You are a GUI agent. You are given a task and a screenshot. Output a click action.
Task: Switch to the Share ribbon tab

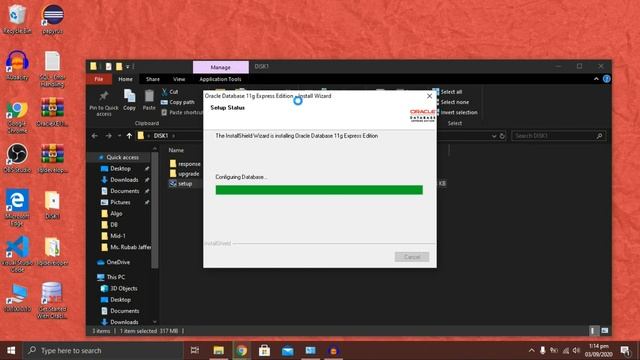click(x=153, y=79)
